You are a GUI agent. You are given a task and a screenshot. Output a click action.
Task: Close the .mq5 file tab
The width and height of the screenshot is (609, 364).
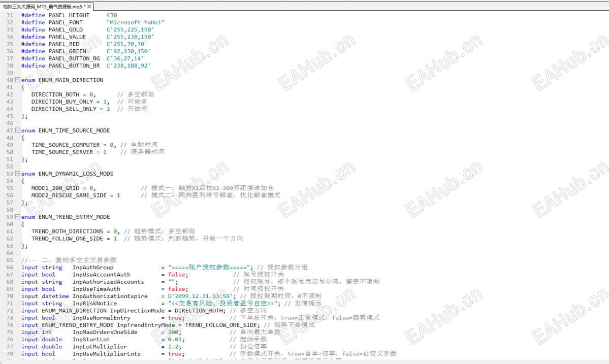pyautogui.click(x=89, y=7)
